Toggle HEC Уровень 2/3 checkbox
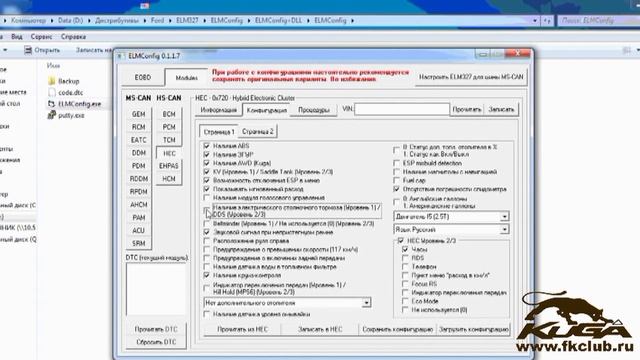 pos(401,241)
